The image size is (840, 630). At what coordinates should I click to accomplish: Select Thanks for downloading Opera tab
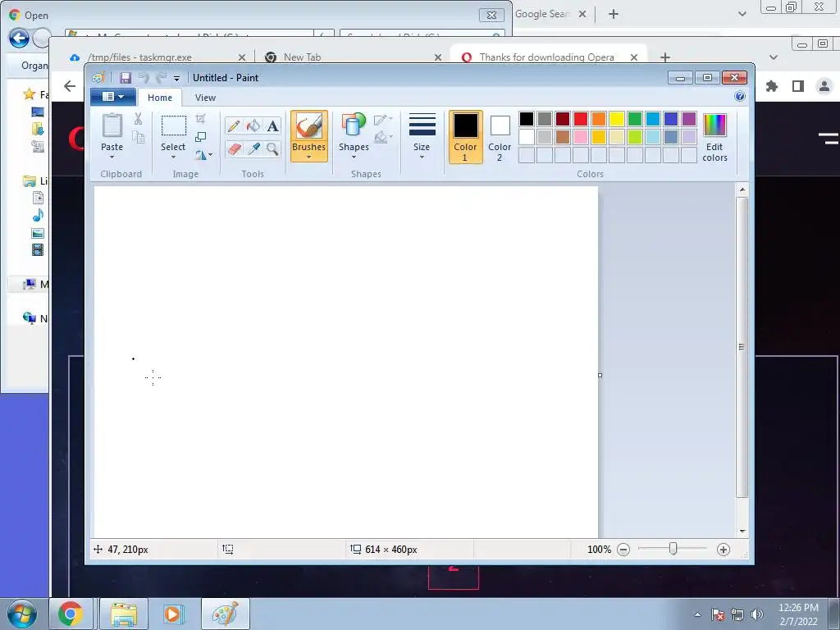coord(547,57)
